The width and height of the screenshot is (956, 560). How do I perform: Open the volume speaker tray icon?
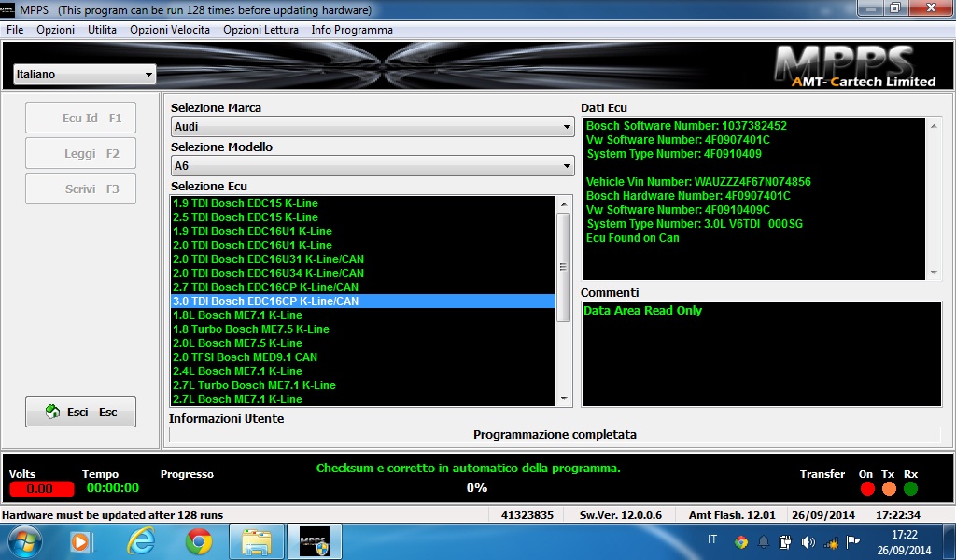click(808, 541)
